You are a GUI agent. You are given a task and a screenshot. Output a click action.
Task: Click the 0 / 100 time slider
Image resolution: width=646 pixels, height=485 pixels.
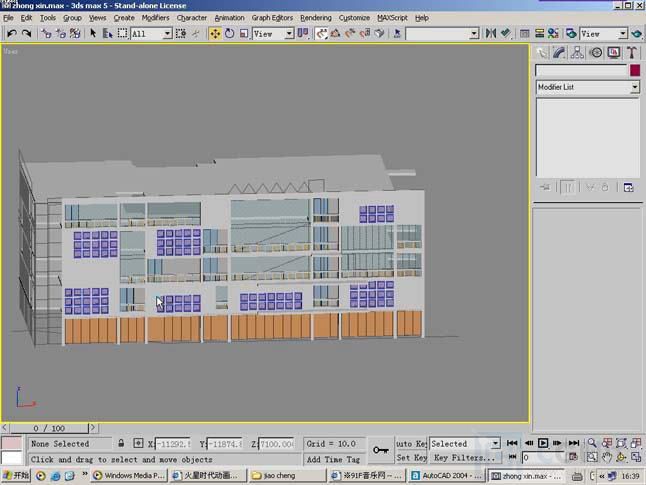[x=49, y=428]
